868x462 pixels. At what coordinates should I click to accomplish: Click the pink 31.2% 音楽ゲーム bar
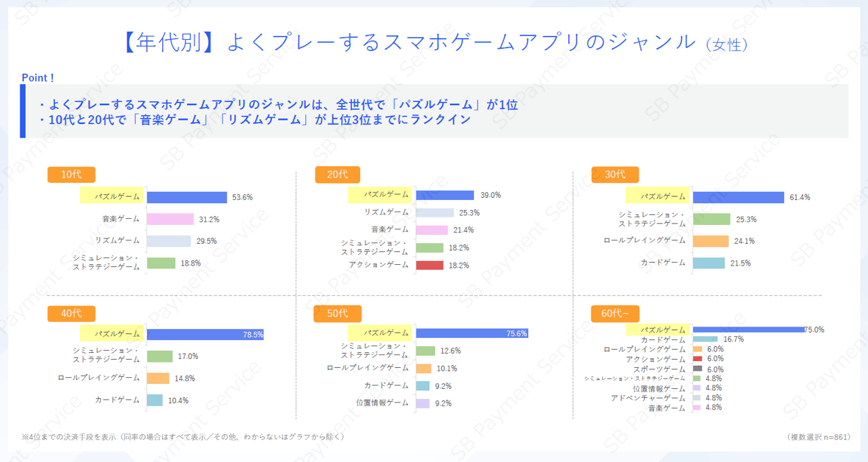coord(170,219)
